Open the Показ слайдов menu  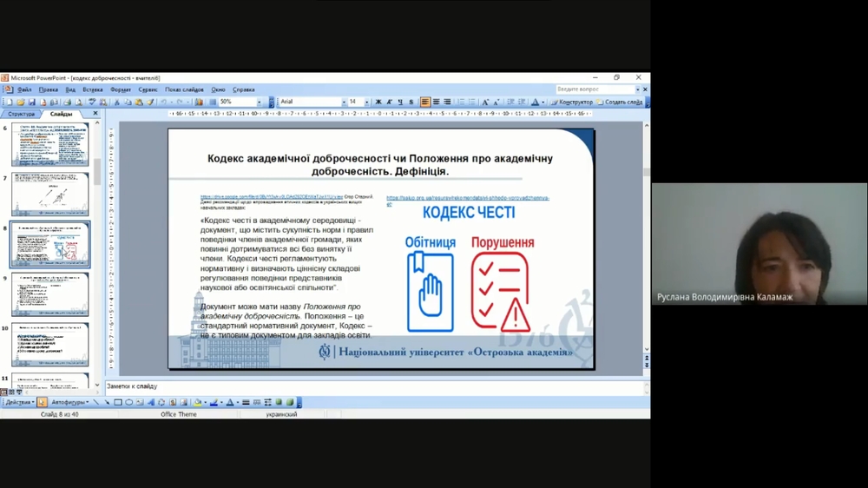click(184, 89)
